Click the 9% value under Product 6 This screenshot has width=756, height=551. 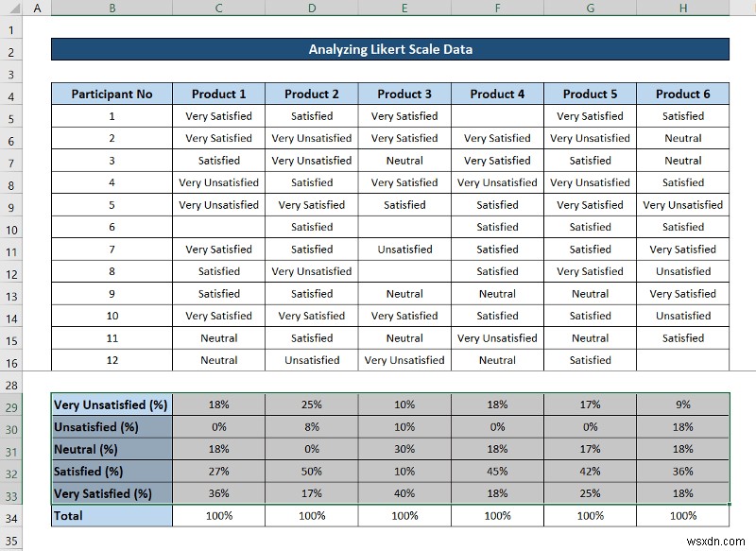tap(683, 404)
